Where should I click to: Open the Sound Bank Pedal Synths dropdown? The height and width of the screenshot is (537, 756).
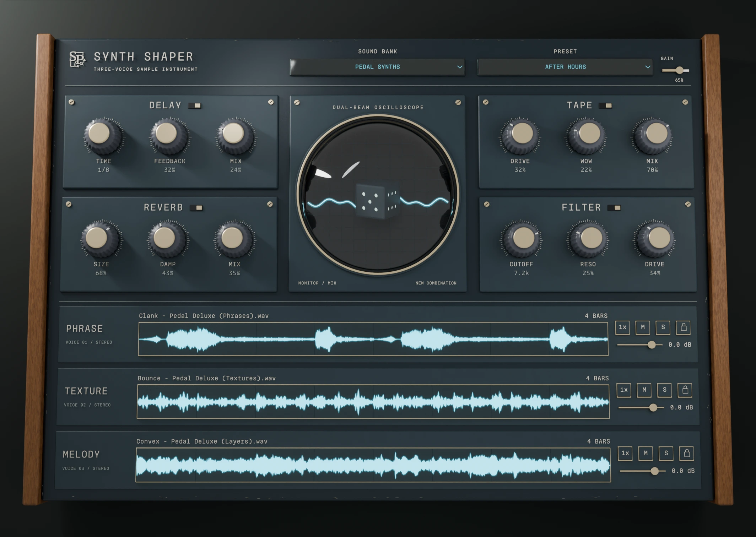[x=377, y=67]
